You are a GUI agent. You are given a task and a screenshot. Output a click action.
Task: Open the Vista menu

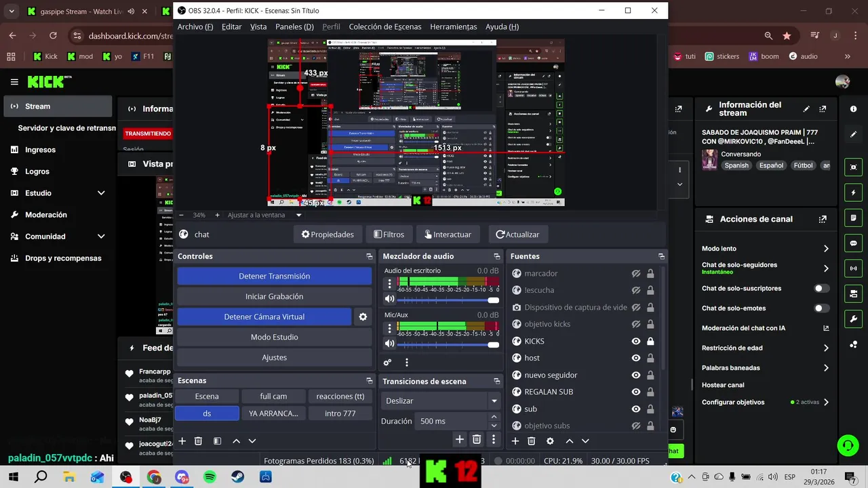coord(258,26)
